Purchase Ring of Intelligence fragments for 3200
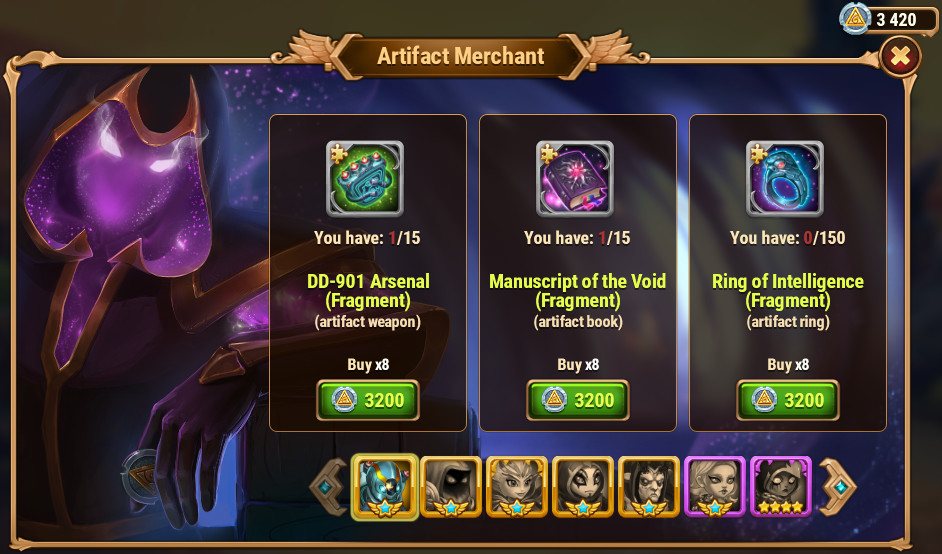This screenshot has width=942, height=554. click(x=788, y=400)
